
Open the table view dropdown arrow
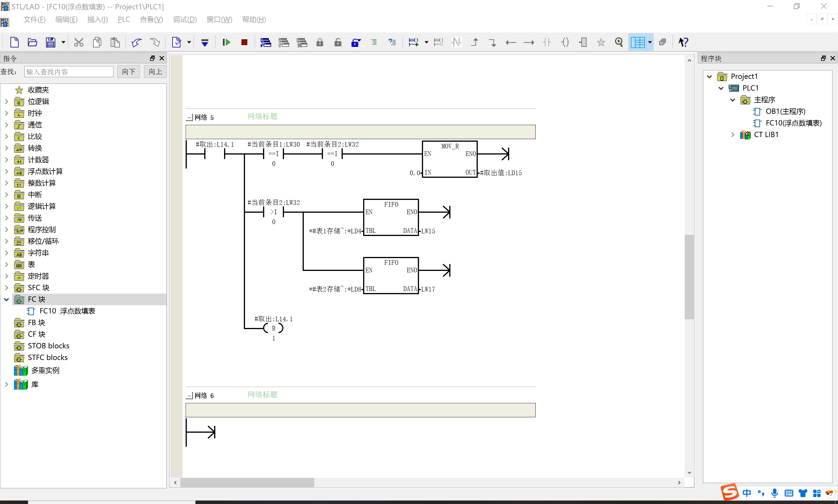click(x=650, y=42)
